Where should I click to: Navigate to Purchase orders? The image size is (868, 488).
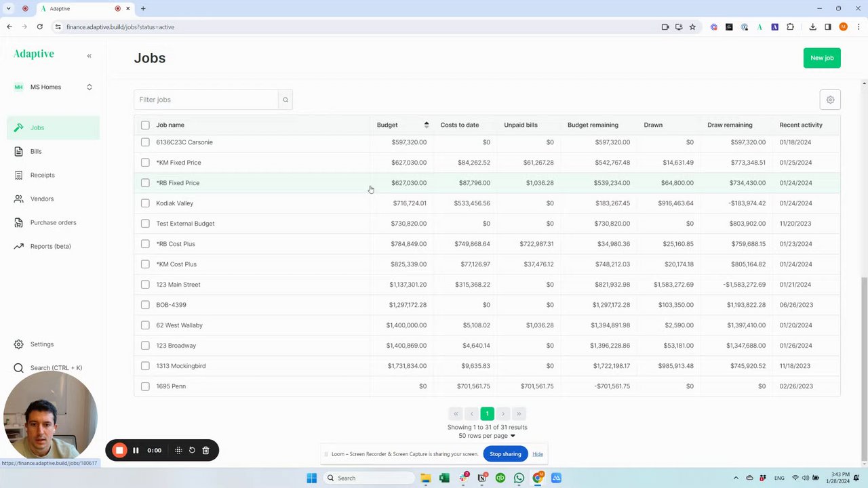54,222
